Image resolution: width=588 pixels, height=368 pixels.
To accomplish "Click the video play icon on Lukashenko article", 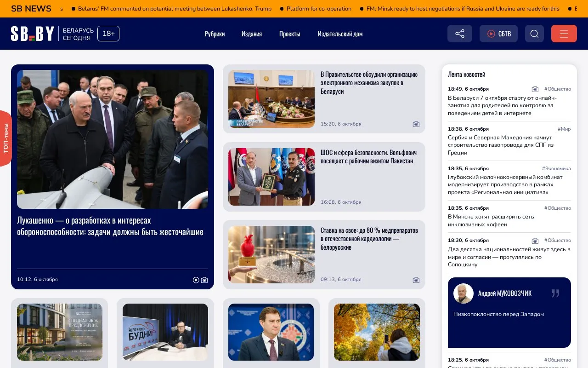I will click(196, 280).
